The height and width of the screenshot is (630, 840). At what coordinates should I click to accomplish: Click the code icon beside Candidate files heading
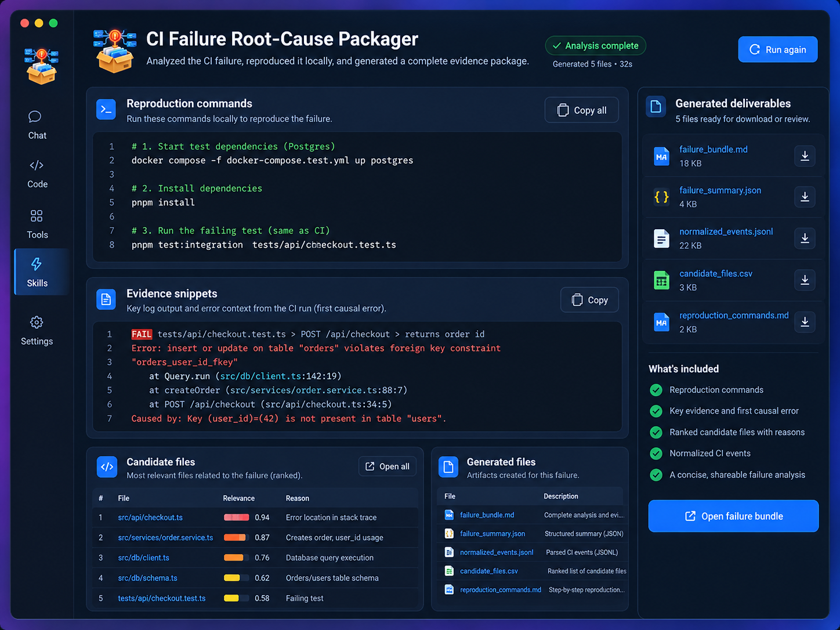[107, 467]
